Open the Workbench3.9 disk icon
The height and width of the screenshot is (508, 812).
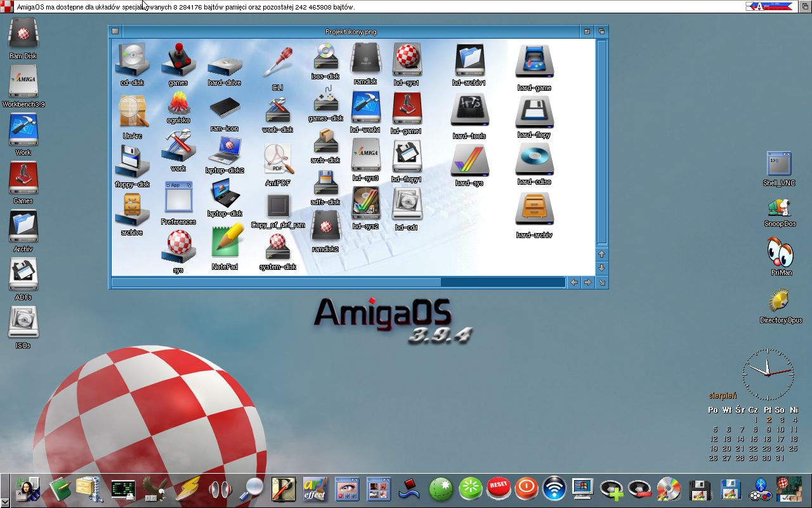(x=23, y=82)
